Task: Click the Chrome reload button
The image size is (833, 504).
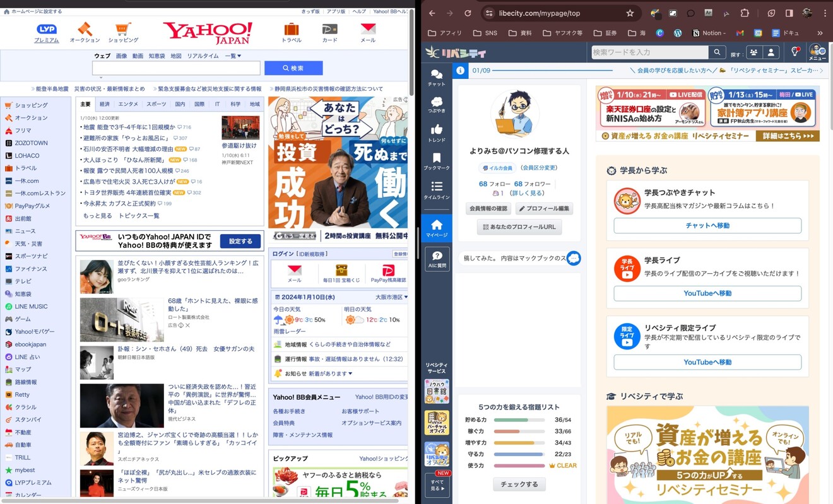Action: pyautogui.click(x=468, y=13)
